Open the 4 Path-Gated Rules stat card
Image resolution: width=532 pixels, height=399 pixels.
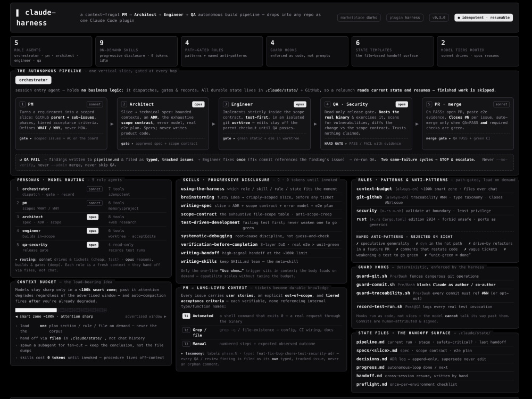pyautogui.click(x=222, y=51)
